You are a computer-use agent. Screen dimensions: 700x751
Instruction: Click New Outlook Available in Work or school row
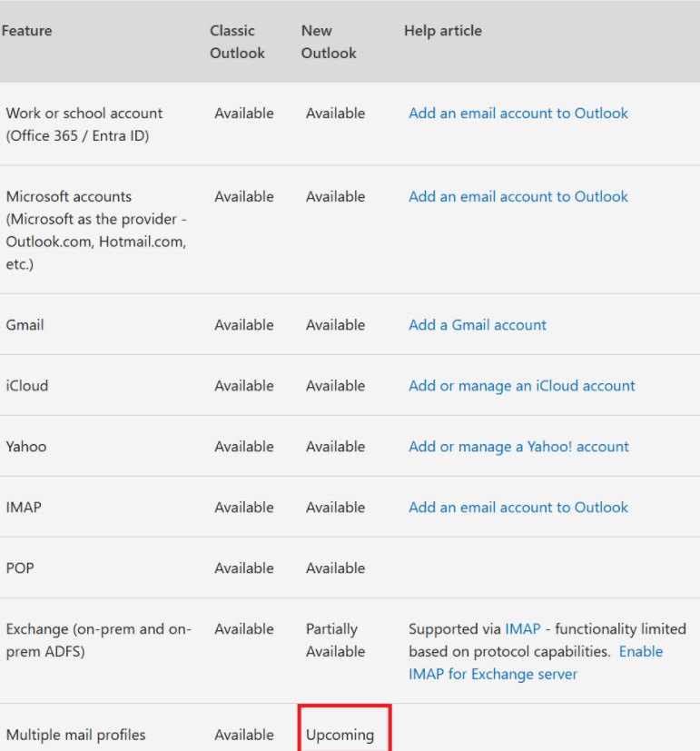(335, 113)
